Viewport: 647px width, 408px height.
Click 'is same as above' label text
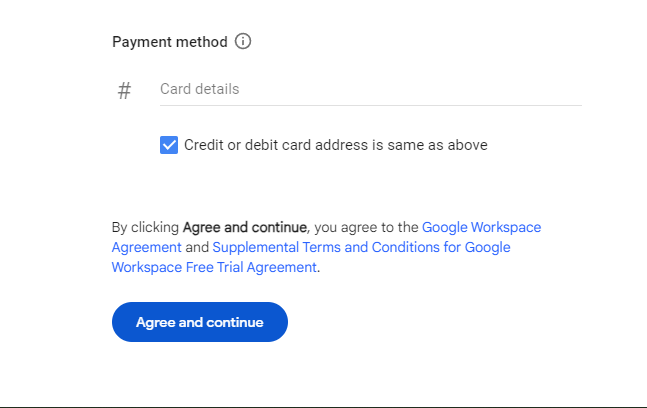tap(430, 145)
